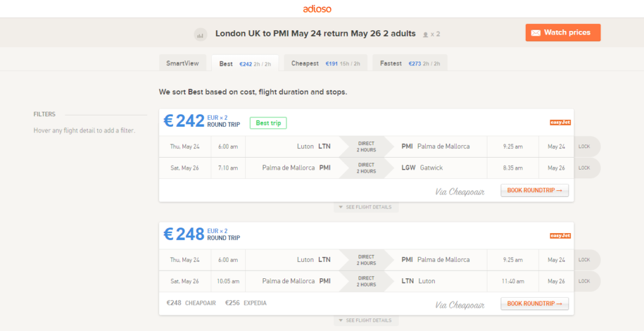
Task: Select the Best tab
Action: click(x=245, y=63)
